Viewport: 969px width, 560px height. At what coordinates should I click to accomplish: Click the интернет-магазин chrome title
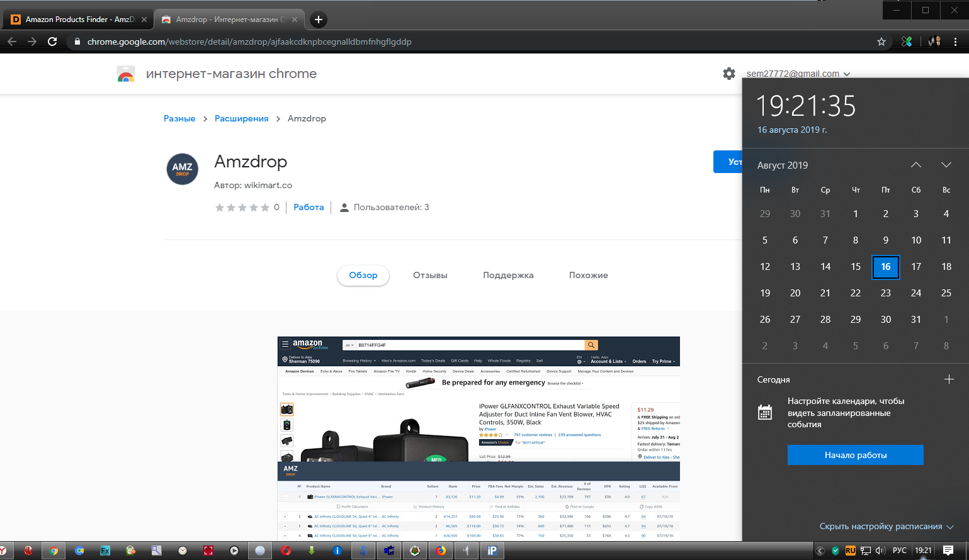coord(231,74)
